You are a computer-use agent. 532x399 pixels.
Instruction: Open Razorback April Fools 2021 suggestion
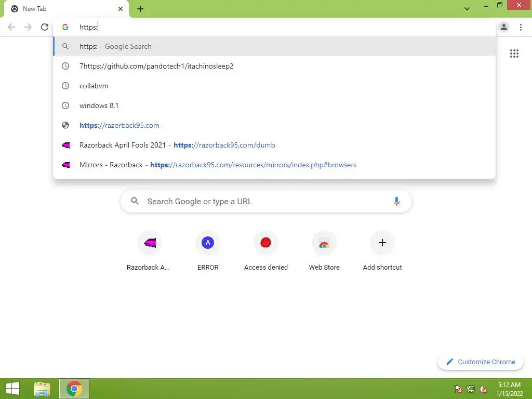tap(274, 145)
